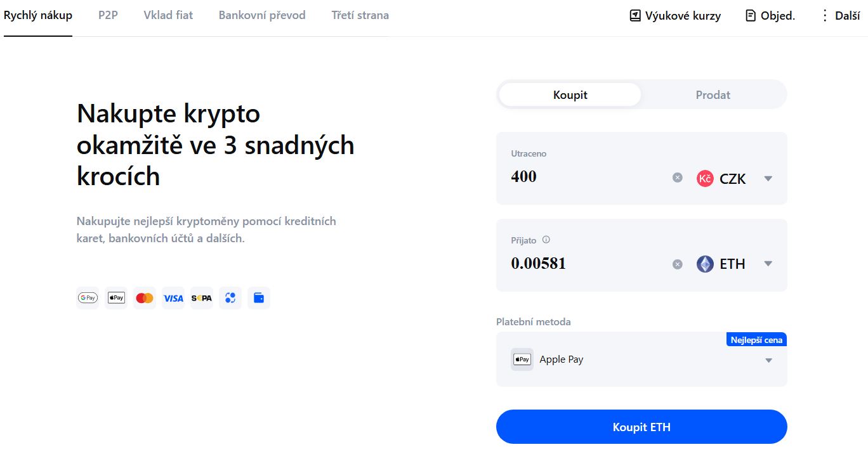This screenshot has width=868, height=466.
Task: Click the Google Pay payment icon
Action: coord(88,297)
